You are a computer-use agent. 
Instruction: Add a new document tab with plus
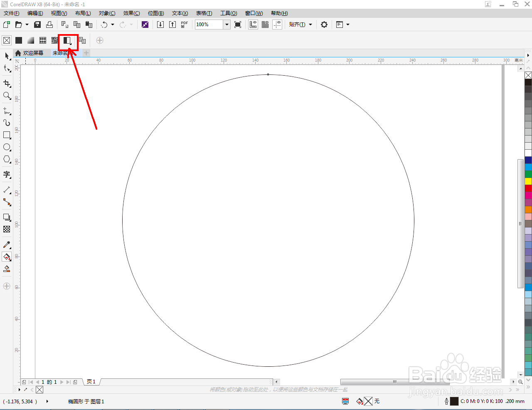[86, 53]
